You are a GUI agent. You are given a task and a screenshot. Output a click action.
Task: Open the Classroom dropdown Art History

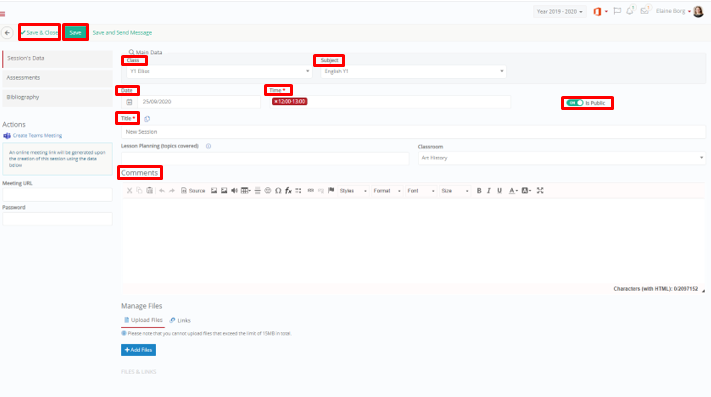[561, 158]
